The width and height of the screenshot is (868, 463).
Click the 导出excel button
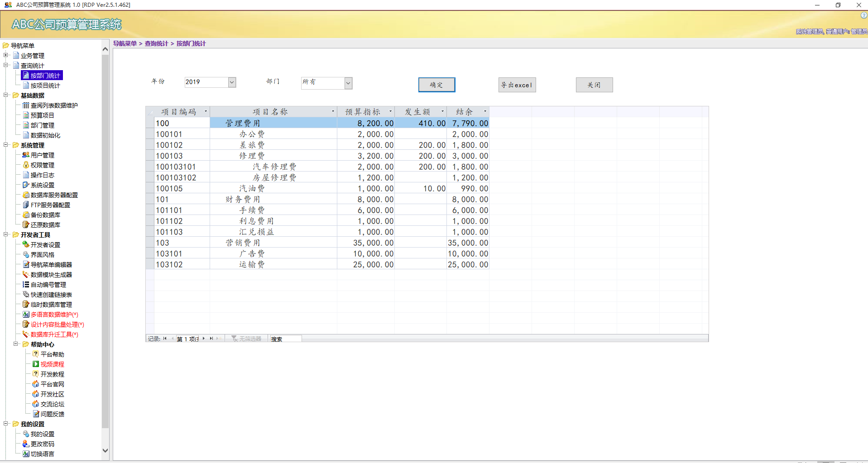[x=517, y=85]
